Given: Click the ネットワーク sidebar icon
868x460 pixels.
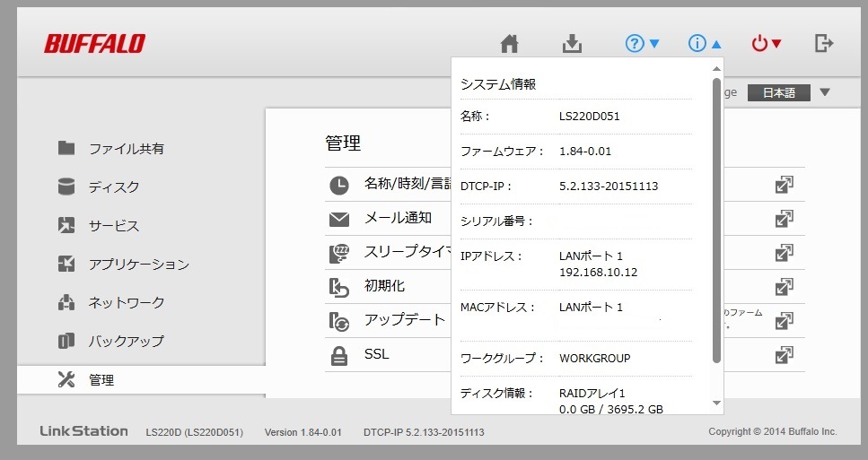Looking at the screenshot, I should point(66,302).
